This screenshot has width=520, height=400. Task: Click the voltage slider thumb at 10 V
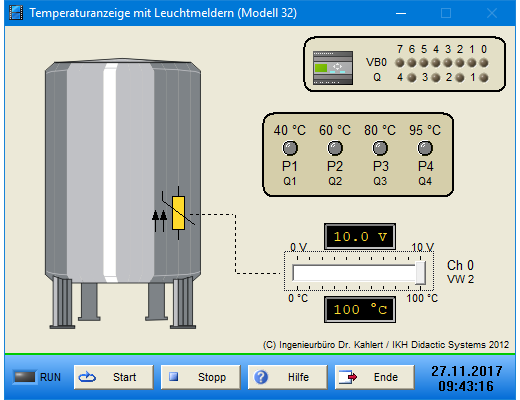point(420,273)
